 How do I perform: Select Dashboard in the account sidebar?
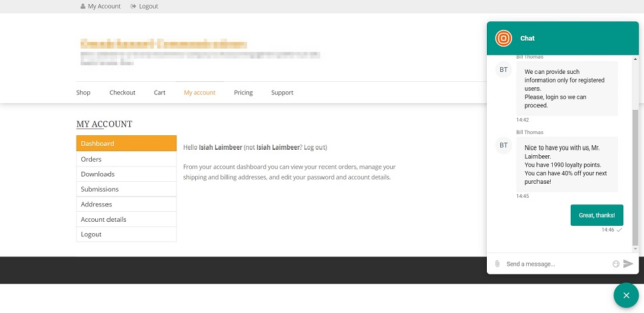(127, 143)
